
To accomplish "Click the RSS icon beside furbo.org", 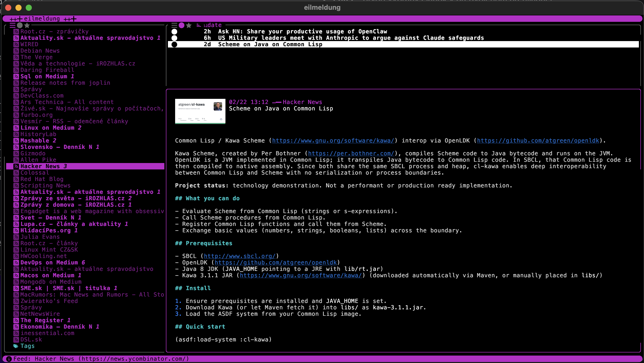I will pos(16,115).
